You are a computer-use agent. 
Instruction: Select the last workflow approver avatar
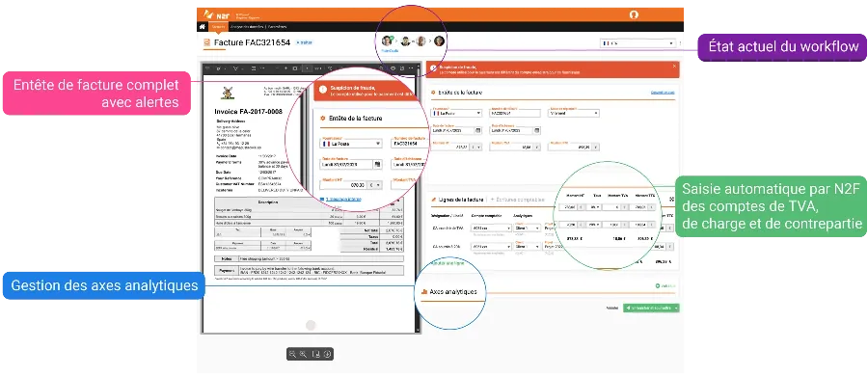coord(439,41)
